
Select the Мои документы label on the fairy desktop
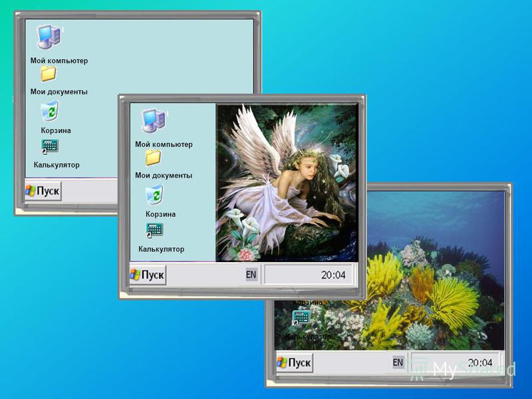pyautogui.click(x=164, y=176)
